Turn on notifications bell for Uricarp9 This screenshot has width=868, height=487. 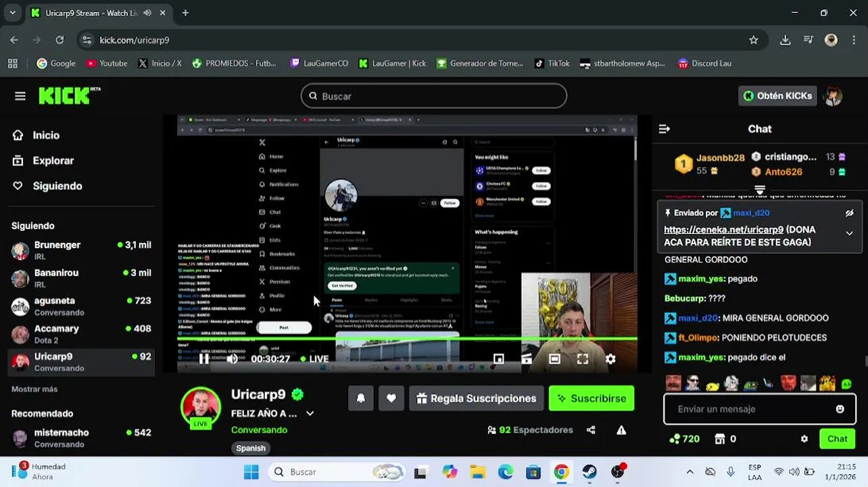point(361,398)
